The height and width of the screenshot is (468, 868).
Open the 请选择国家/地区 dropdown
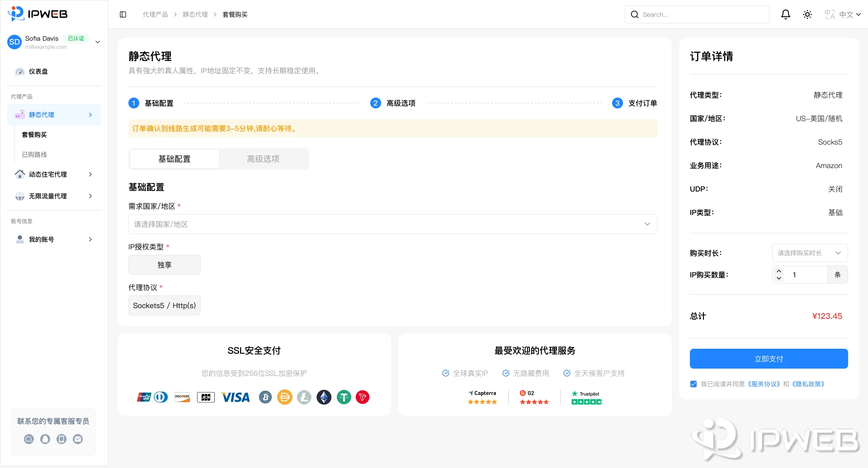pyautogui.click(x=392, y=224)
